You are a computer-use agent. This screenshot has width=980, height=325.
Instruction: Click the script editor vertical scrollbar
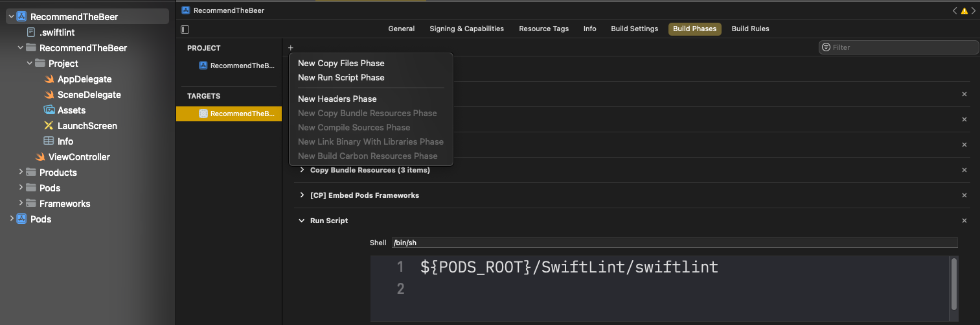(953, 283)
